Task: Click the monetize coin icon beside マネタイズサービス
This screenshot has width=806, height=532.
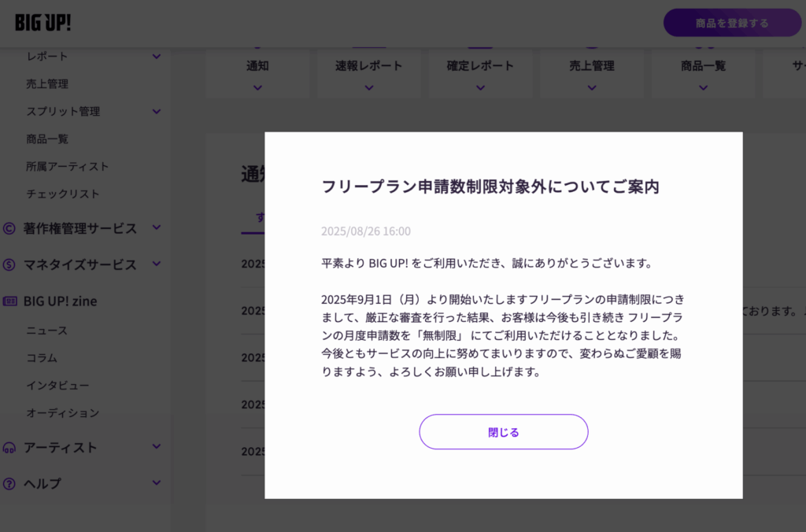Action: (10, 264)
